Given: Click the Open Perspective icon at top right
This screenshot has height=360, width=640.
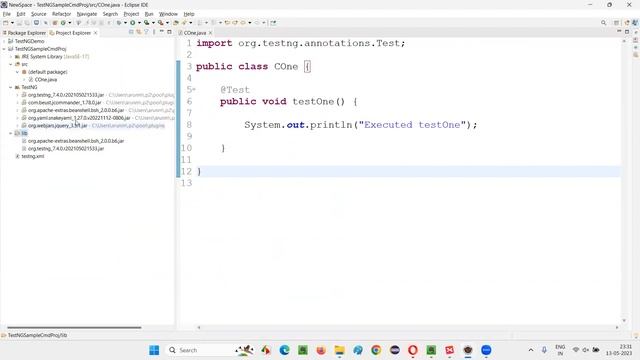Looking at the screenshot, I should [x=616, y=23].
